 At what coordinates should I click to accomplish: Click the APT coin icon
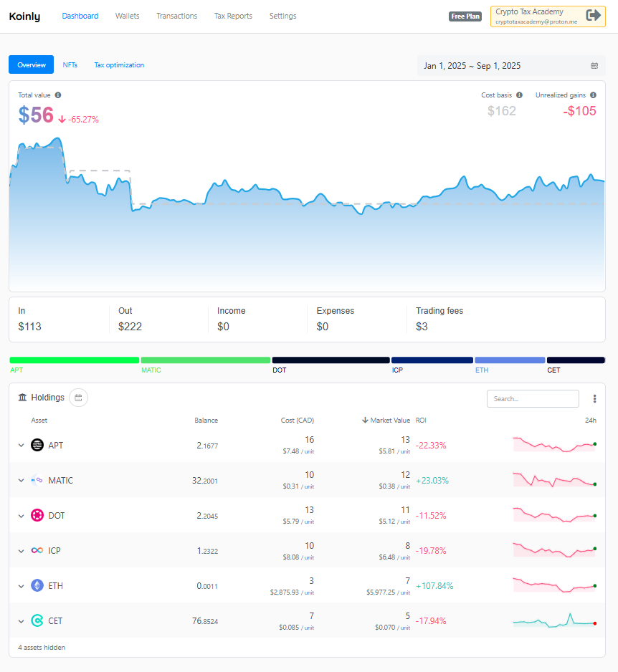(x=37, y=446)
